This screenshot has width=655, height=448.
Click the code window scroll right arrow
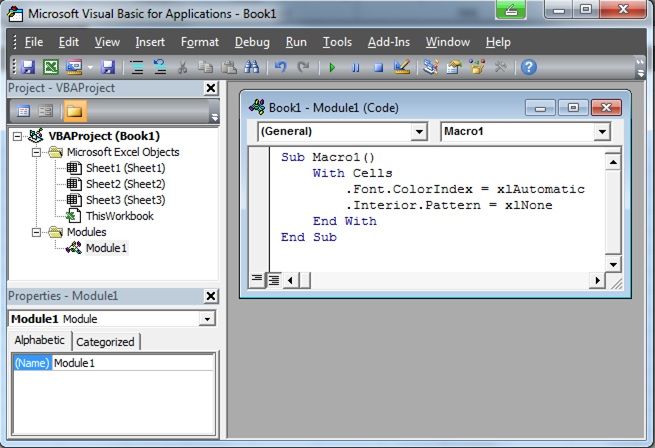[x=597, y=280]
